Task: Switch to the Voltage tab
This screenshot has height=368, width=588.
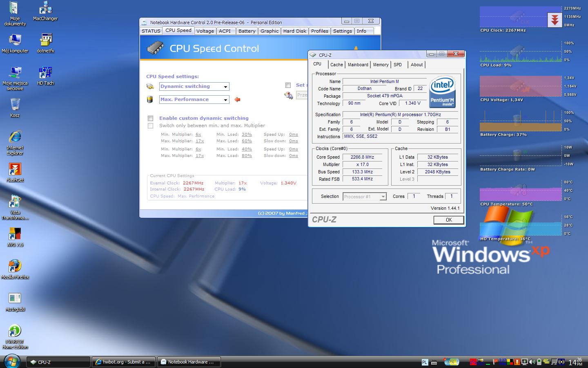Action: tap(205, 31)
